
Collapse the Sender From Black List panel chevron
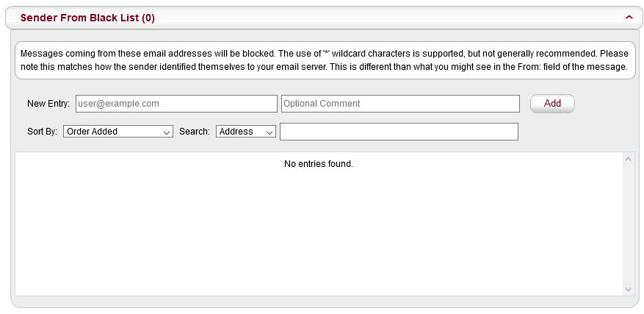pos(629,17)
